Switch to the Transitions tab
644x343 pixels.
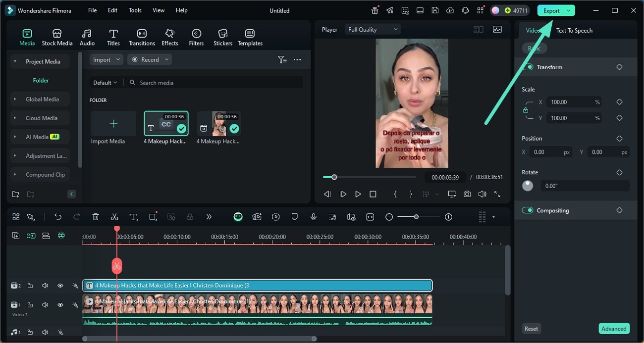point(142,37)
